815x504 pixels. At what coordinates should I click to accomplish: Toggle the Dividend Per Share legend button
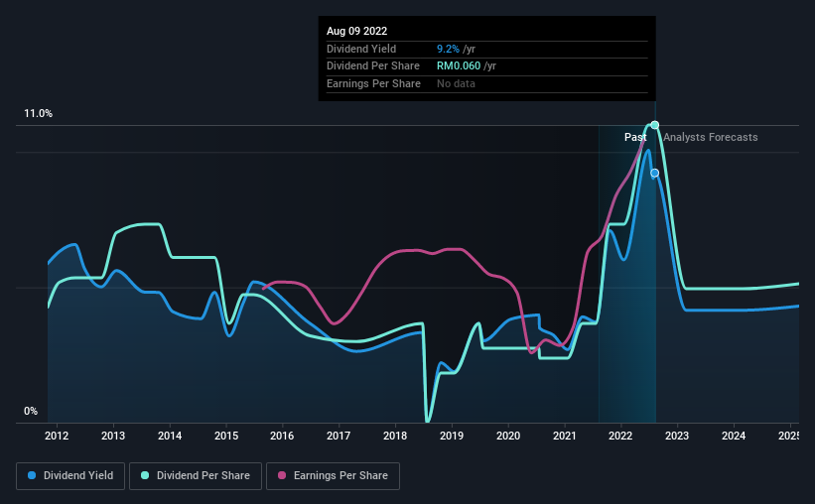click(x=196, y=476)
